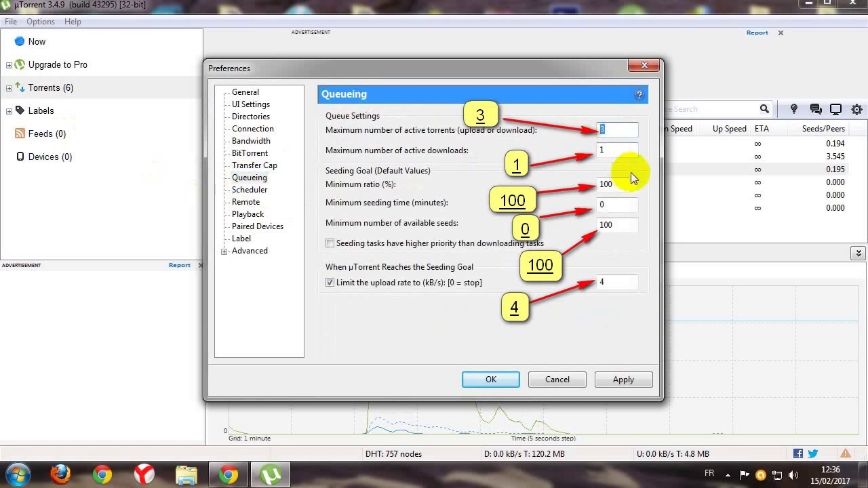Collapse the detail pane with chevron button
868x488 pixels.
(859, 253)
